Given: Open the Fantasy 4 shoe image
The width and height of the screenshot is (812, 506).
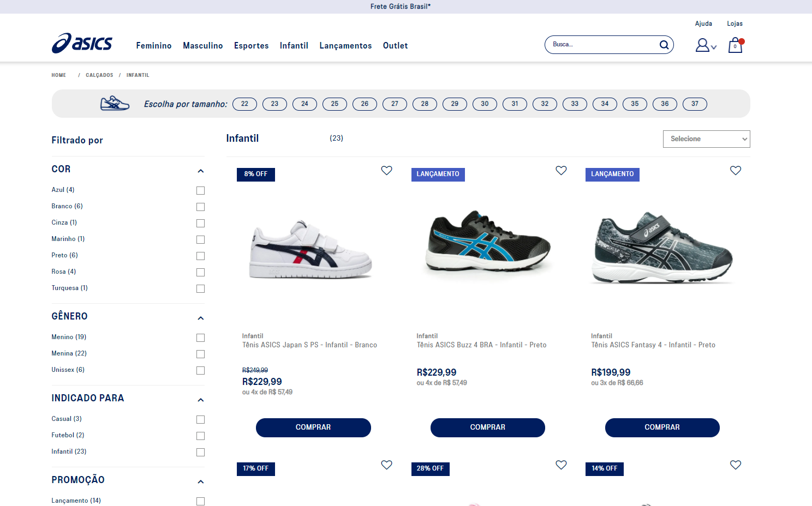Looking at the screenshot, I should point(662,248).
